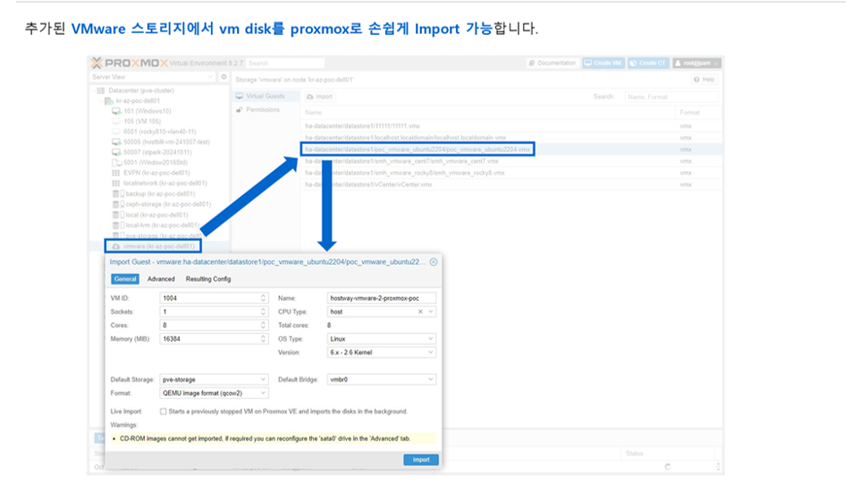The height and width of the screenshot is (485, 868).
Task: Select VM 50005 (hostbill-vm-241007-test)
Action: (x=166, y=142)
